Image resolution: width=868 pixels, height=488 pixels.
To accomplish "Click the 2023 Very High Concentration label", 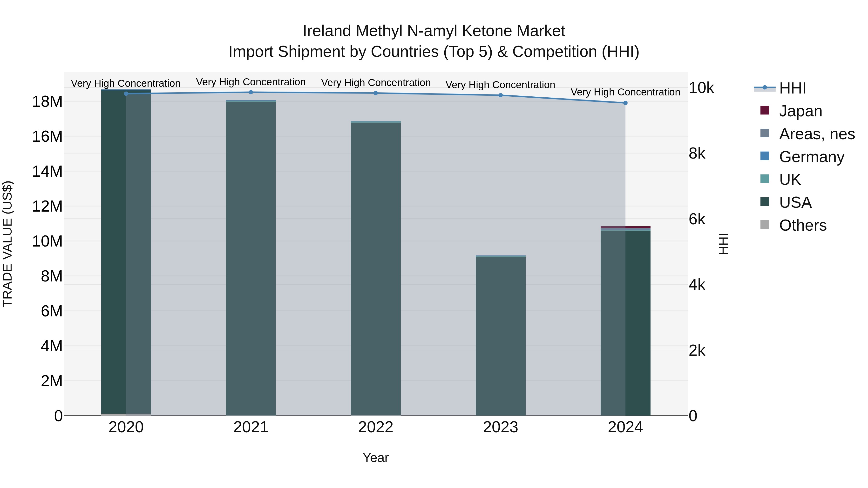I will pyautogui.click(x=500, y=85).
